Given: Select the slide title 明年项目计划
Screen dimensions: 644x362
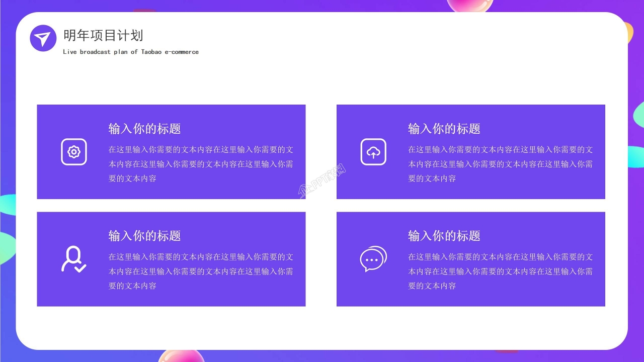Looking at the screenshot, I should (x=103, y=36).
